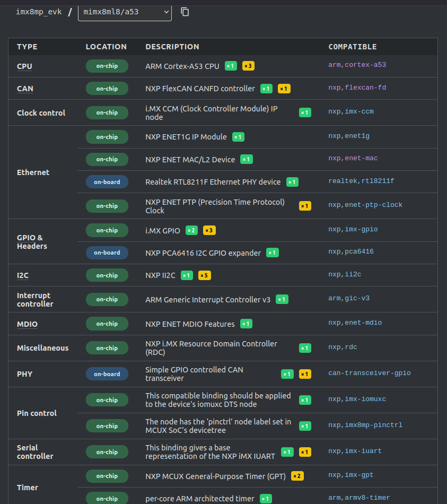This screenshot has height=504, width=447.
Task: Click green ×1 badge for ENET MDIO Features
Action: (246, 324)
